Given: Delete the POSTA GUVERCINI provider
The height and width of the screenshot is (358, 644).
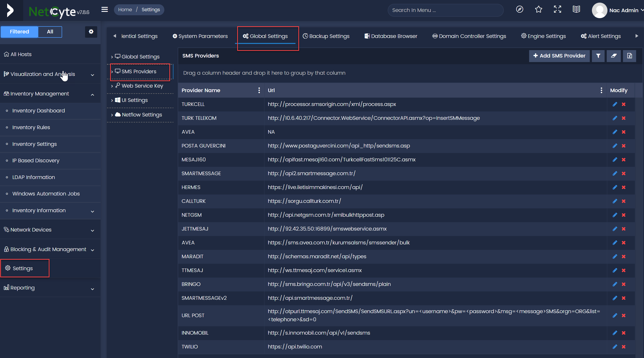Looking at the screenshot, I should click(x=623, y=146).
